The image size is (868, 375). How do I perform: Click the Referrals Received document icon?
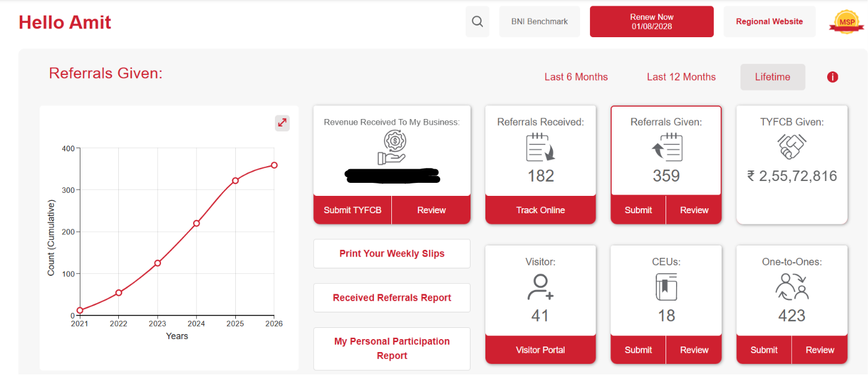coord(540,148)
